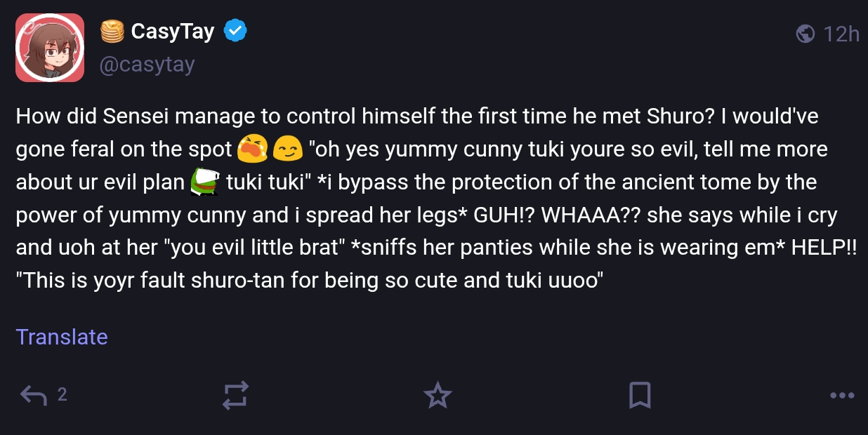Click the last line of the post text
The image size is (868, 435).
[309, 281]
